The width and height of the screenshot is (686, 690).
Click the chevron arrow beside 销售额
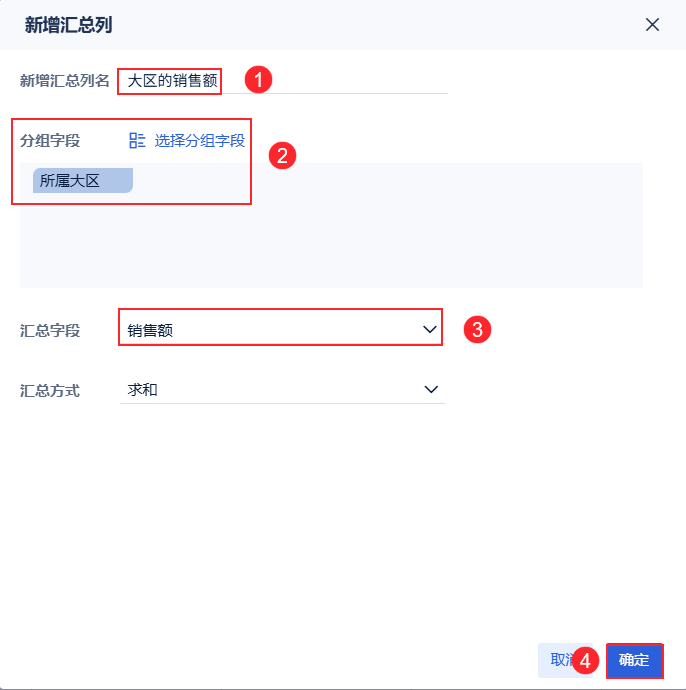[x=431, y=329]
